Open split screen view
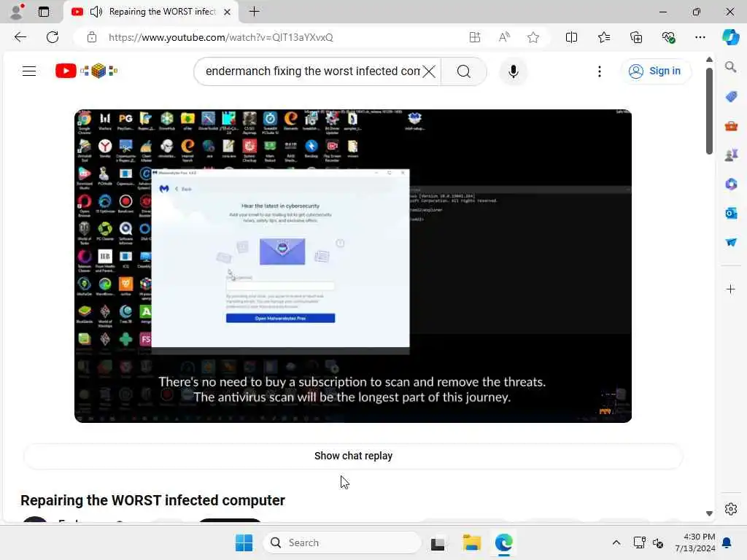The height and width of the screenshot is (560, 747). pyautogui.click(x=571, y=37)
